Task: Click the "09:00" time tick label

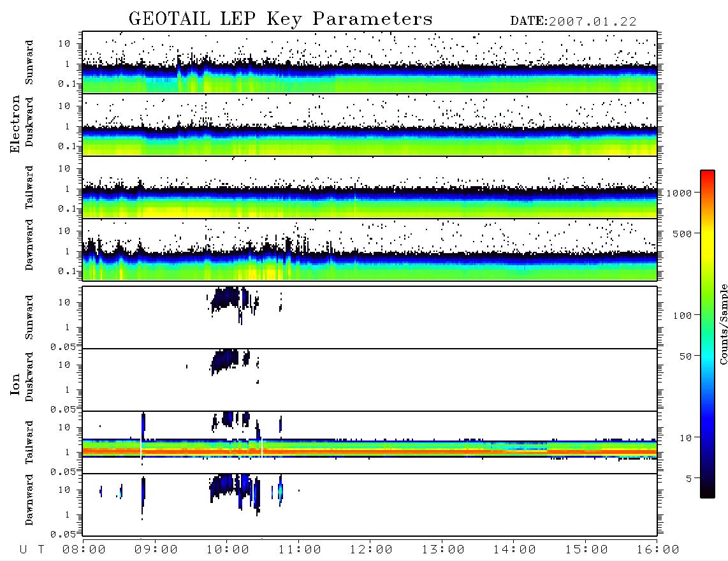Action: pyautogui.click(x=156, y=550)
